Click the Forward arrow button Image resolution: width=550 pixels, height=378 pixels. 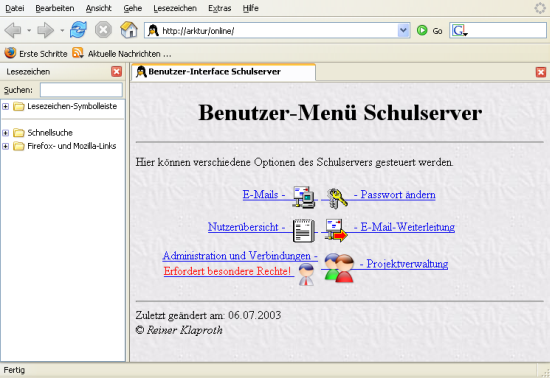point(45,31)
